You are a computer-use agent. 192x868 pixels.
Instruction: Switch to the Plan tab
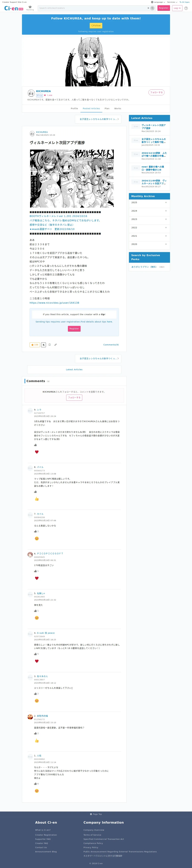click(x=107, y=108)
